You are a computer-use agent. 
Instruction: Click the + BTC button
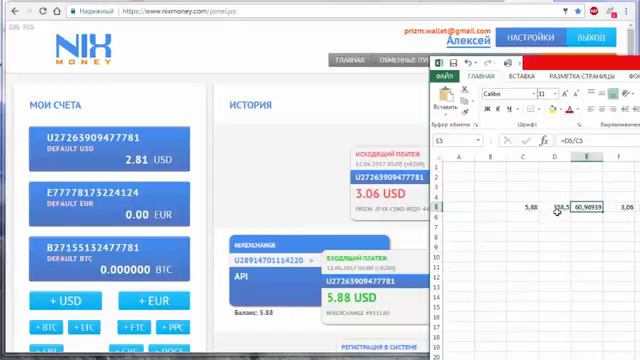[46, 327]
